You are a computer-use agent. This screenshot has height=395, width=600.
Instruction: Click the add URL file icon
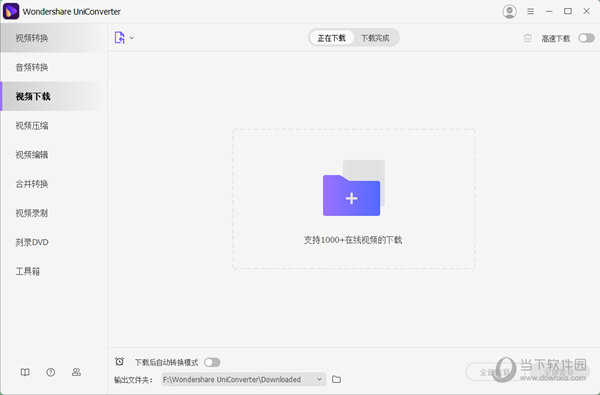[x=119, y=38]
